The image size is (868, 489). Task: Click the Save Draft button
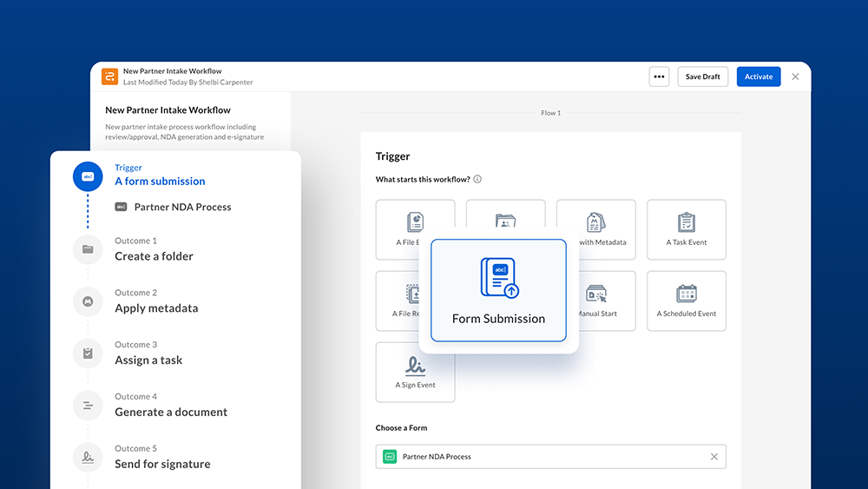702,76
